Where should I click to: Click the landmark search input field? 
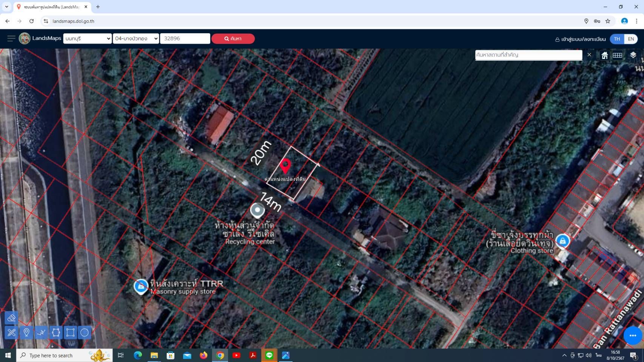(x=528, y=55)
